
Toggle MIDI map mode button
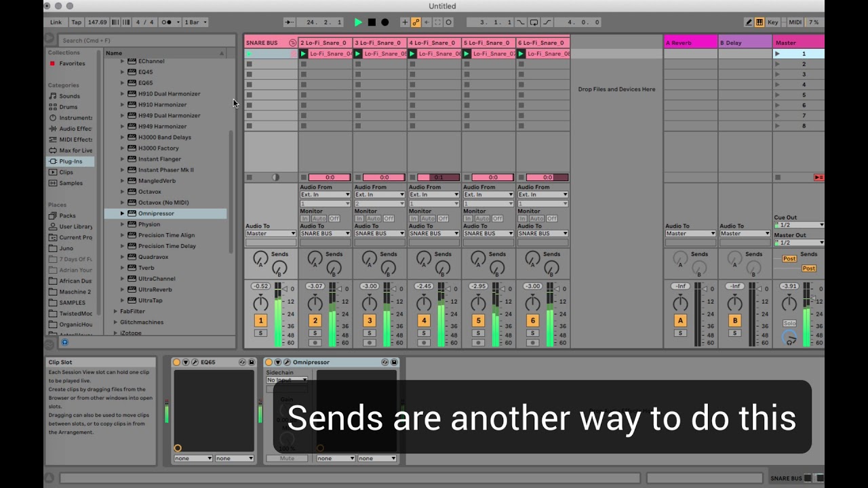[795, 22]
